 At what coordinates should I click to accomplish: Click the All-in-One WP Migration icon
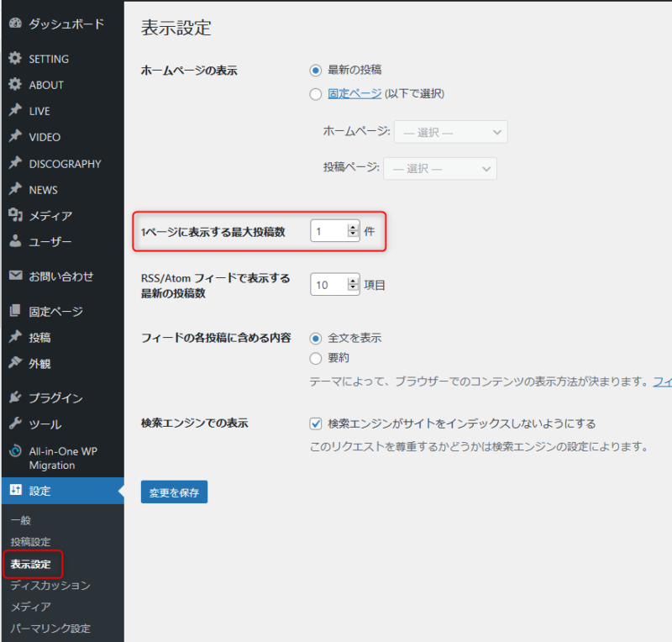[15, 451]
